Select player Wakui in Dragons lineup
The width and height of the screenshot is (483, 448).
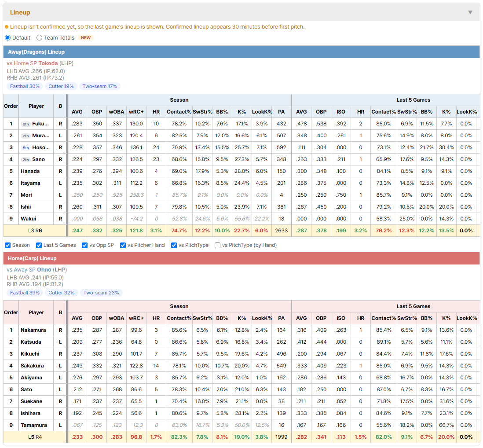[x=28, y=219]
